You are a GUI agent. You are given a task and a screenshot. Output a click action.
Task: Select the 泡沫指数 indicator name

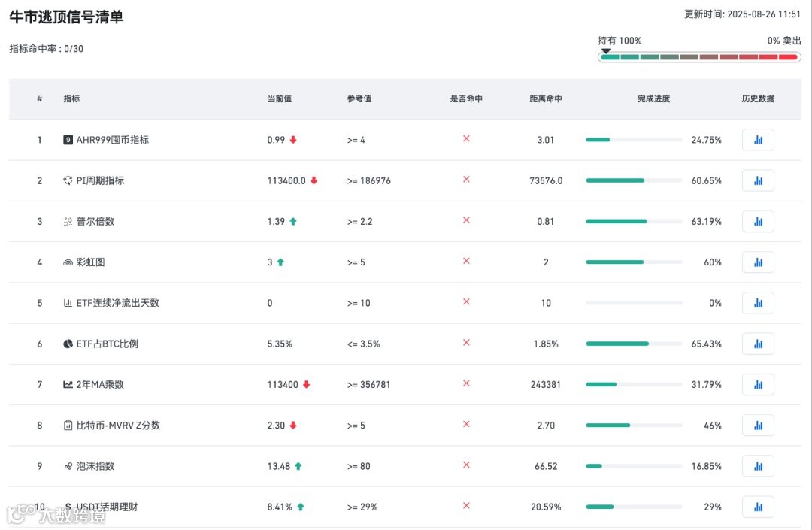click(95, 466)
